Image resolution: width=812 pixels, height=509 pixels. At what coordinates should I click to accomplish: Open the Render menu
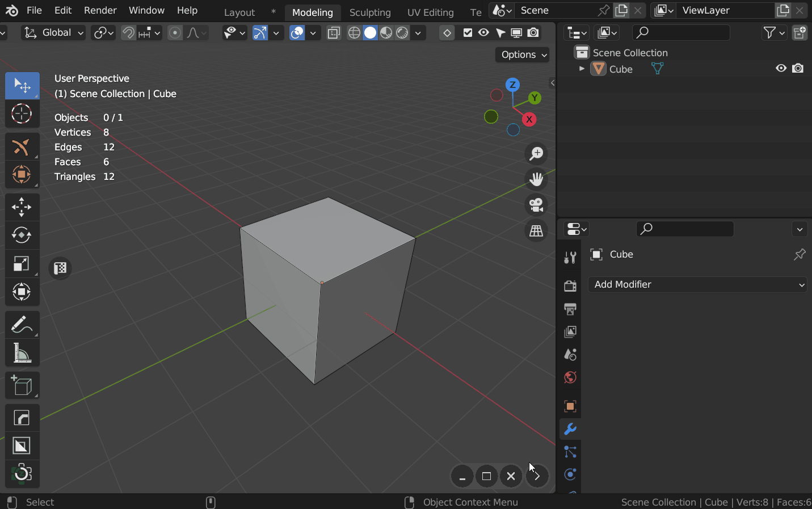[100, 10]
